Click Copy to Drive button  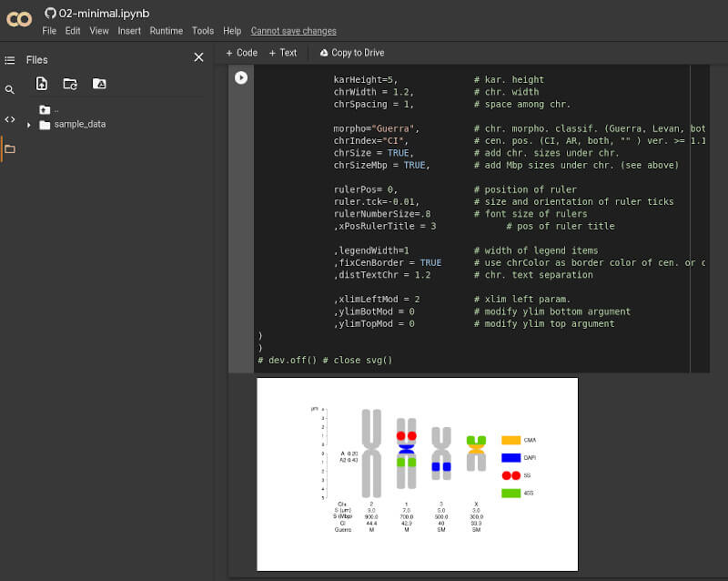352,53
